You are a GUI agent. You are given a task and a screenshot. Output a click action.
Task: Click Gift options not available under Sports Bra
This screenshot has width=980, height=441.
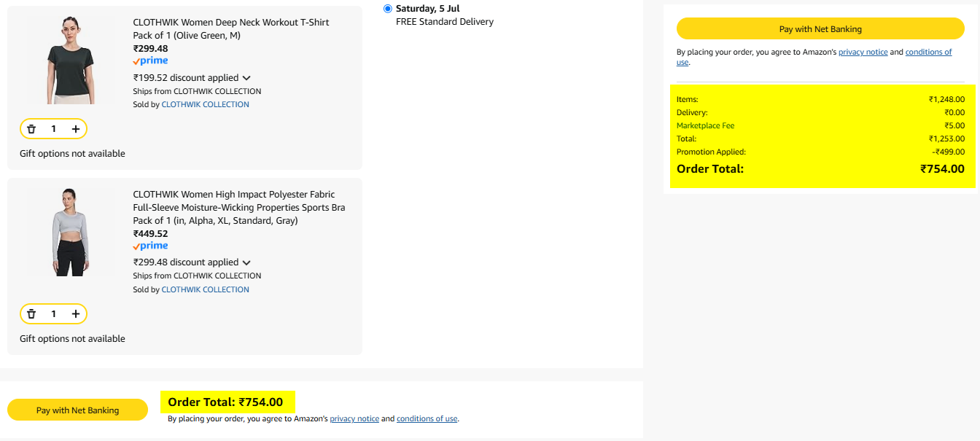coord(72,339)
